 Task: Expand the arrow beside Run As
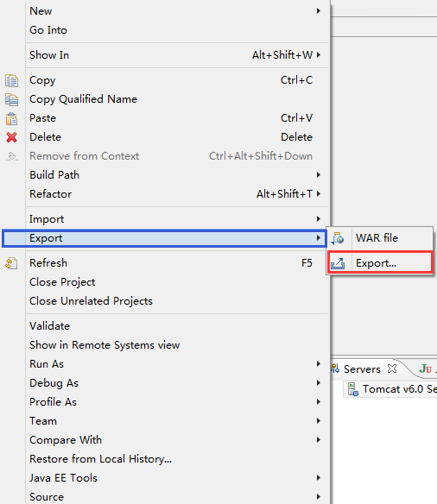319,364
